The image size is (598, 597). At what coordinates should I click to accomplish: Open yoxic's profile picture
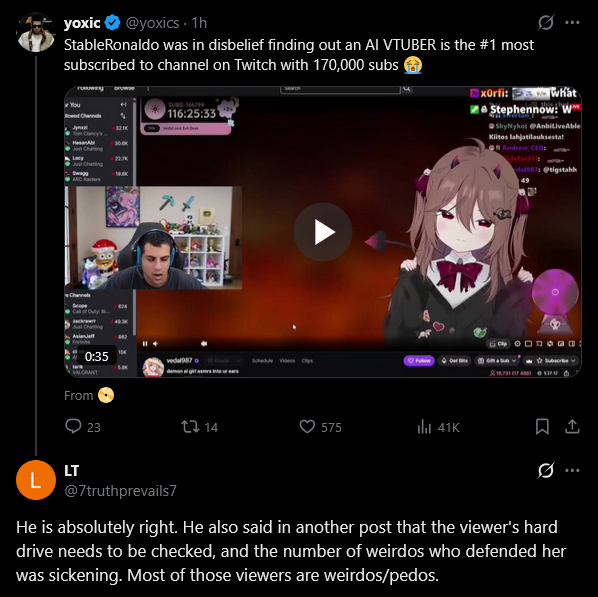click(36, 32)
